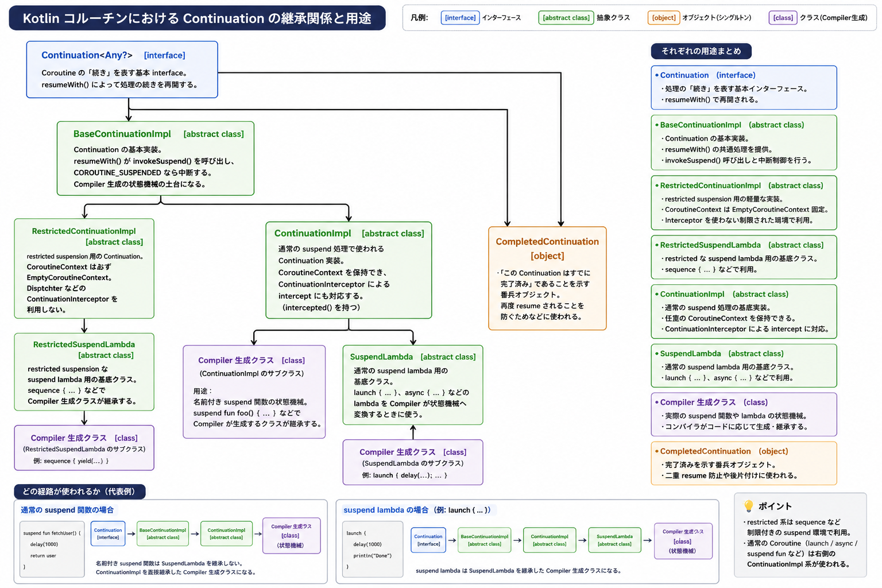Viewport: 882px width, 588px height.
Task: Click the CompletedContinuation (object) summary card title
Action: point(724,451)
